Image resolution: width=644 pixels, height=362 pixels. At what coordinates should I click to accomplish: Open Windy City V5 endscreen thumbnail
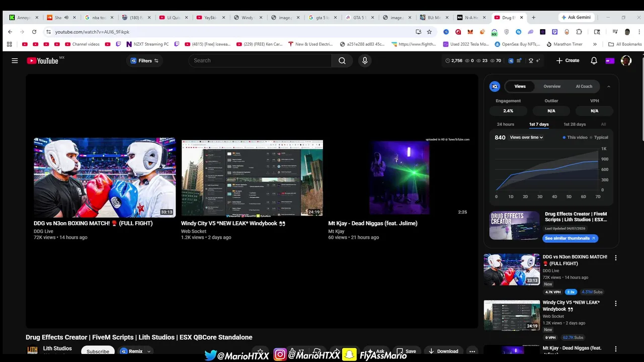pos(252,177)
